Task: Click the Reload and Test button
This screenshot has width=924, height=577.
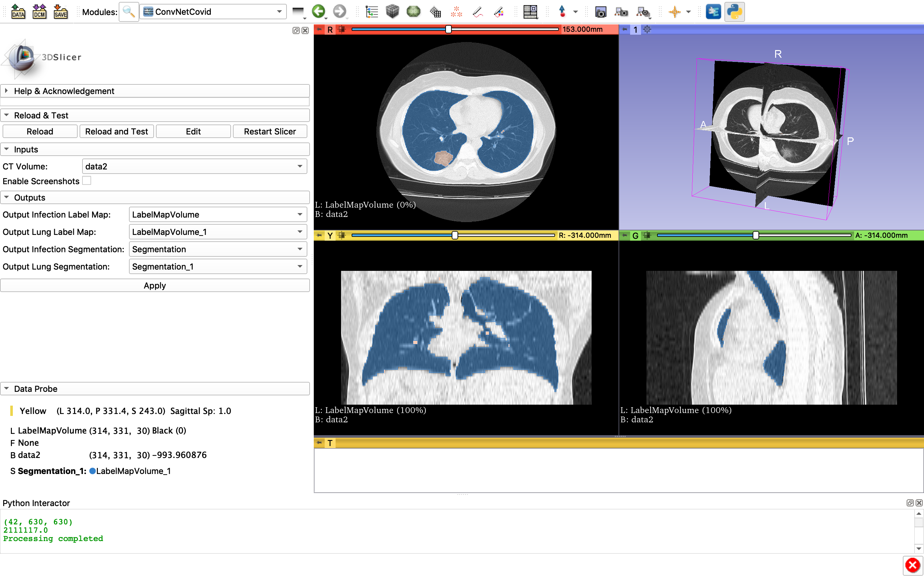Action: click(x=116, y=132)
